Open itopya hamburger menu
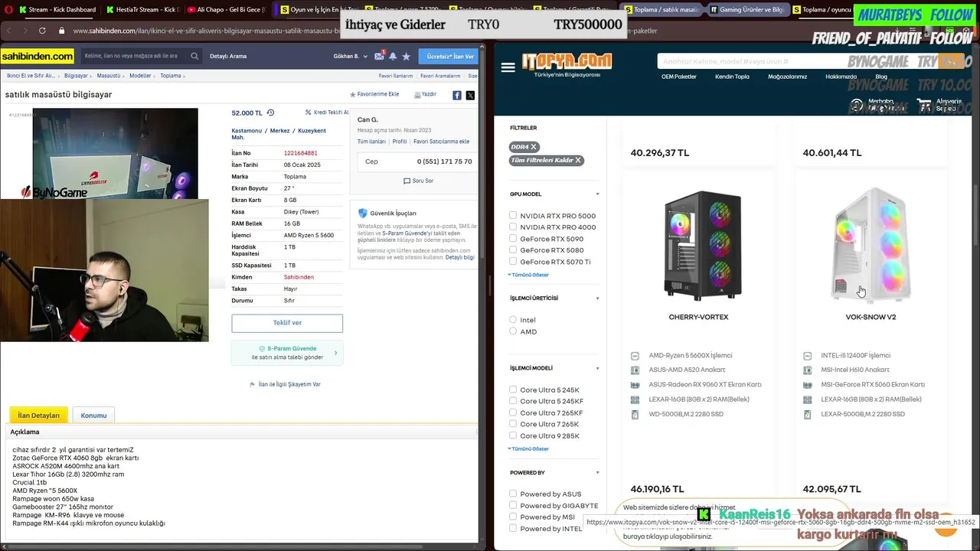 (x=508, y=67)
